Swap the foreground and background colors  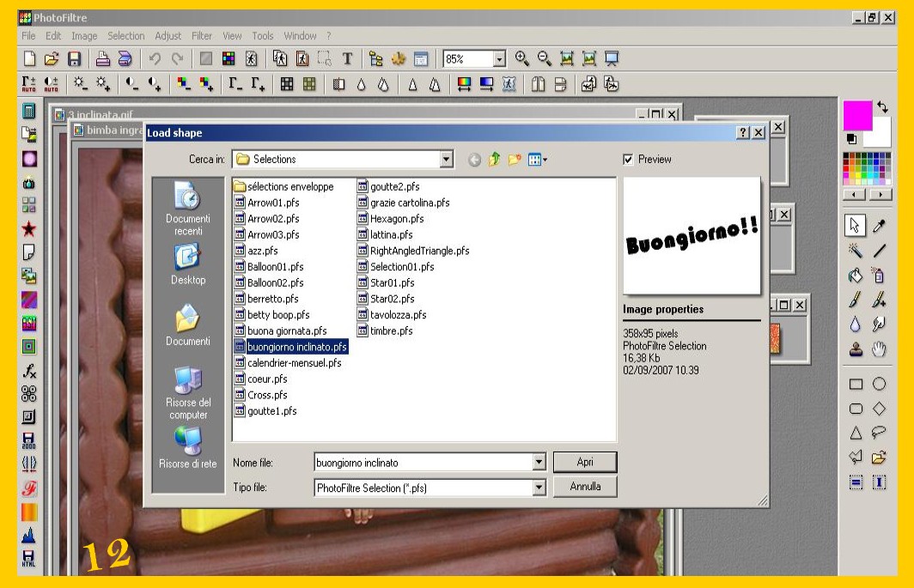pyautogui.click(x=882, y=107)
